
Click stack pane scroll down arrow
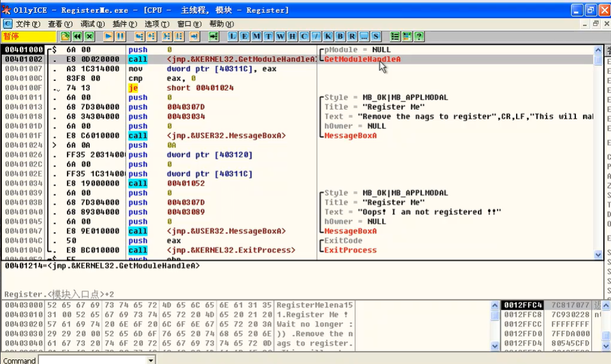pos(606,346)
